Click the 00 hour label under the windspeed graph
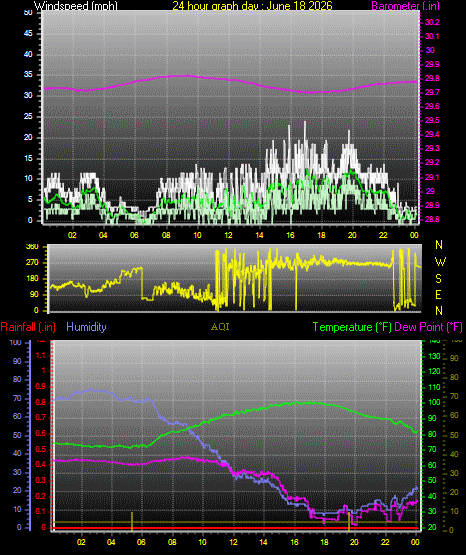Viewport: 466px width, 555px height. click(414, 235)
